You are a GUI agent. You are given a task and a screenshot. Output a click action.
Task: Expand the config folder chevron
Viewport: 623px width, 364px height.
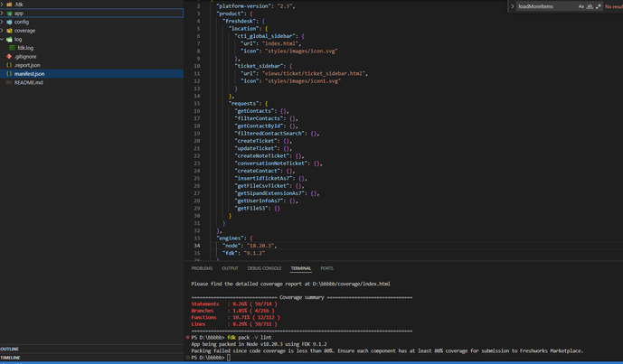3,22
